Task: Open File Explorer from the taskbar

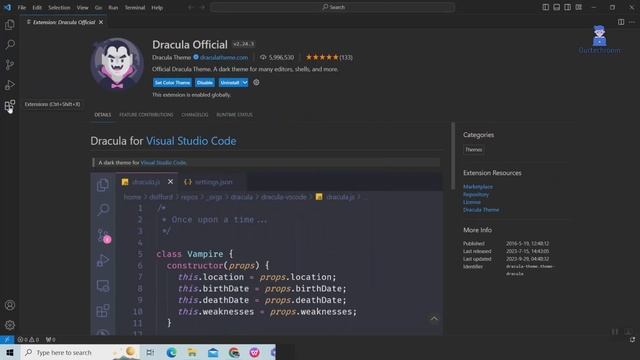Action: pyautogui.click(x=192, y=352)
